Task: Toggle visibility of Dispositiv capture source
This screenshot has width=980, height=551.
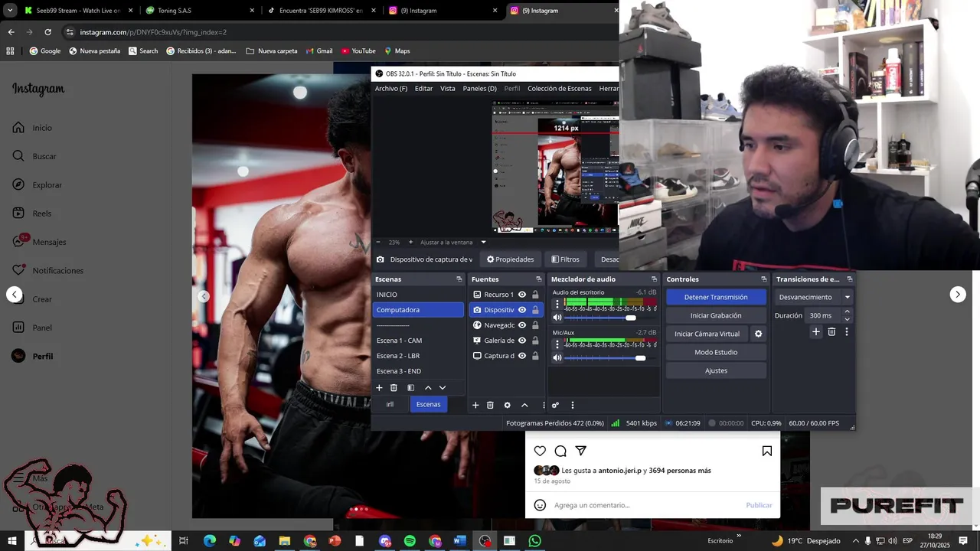Action: [x=522, y=310]
